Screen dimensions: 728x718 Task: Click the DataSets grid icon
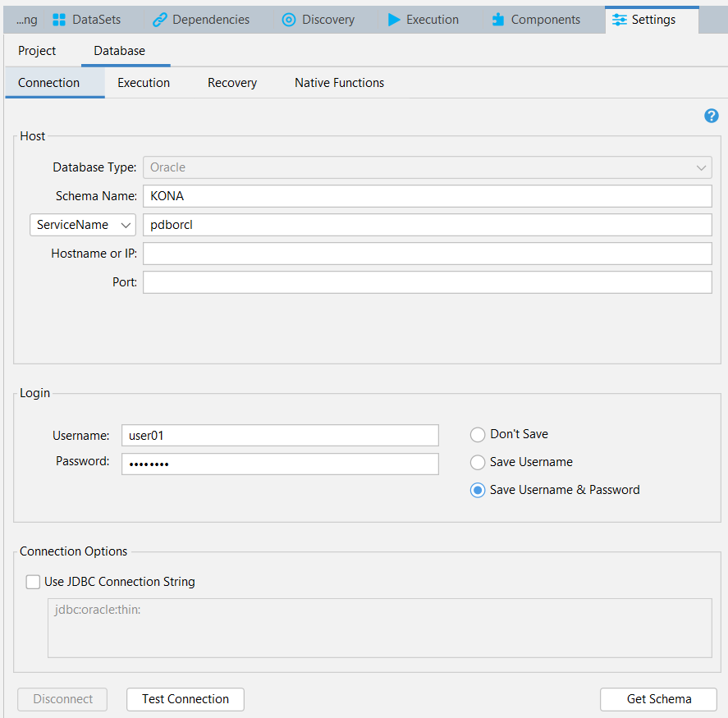pyautogui.click(x=59, y=20)
